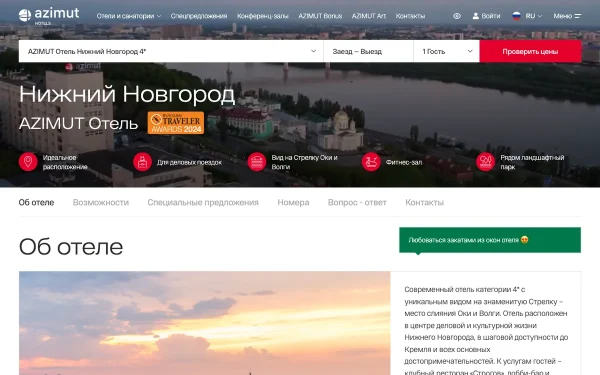Viewport: 600px width, 375px height.
Task: Click the Russian flag icon
Action: pyautogui.click(x=516, y=16)
